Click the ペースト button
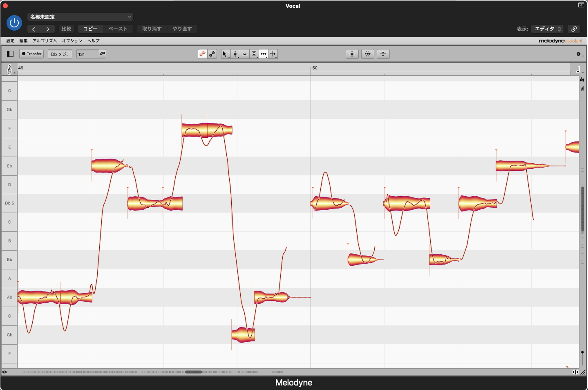 (x=118, y=29)
